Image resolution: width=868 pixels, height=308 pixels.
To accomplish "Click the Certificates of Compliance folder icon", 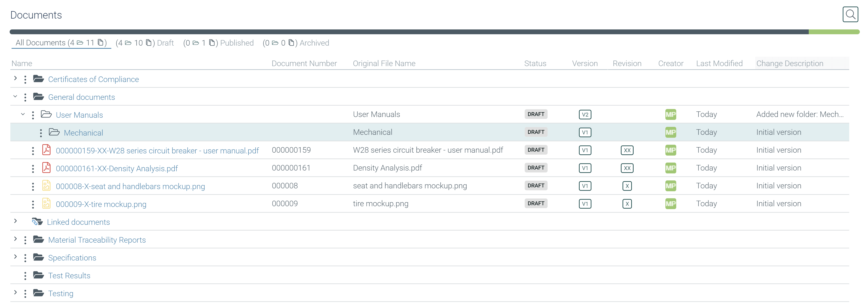I will click(38, 79).
